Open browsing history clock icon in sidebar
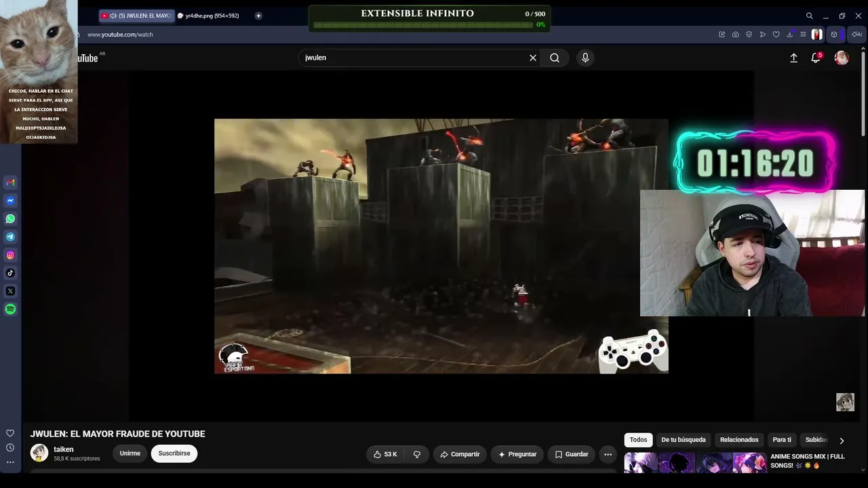The image size is (868, 488). pos(10,447)
